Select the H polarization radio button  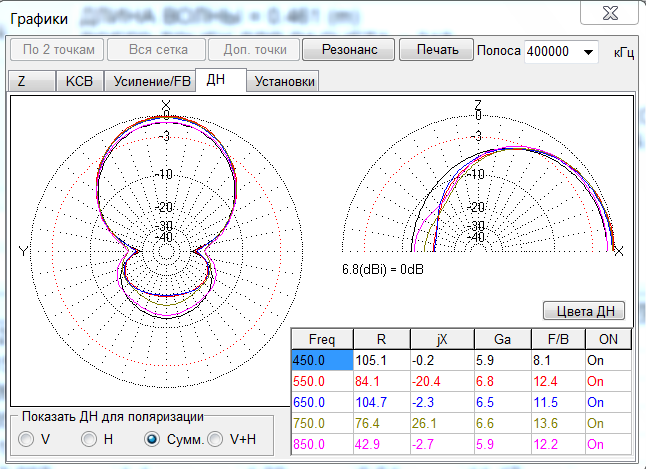89,438
